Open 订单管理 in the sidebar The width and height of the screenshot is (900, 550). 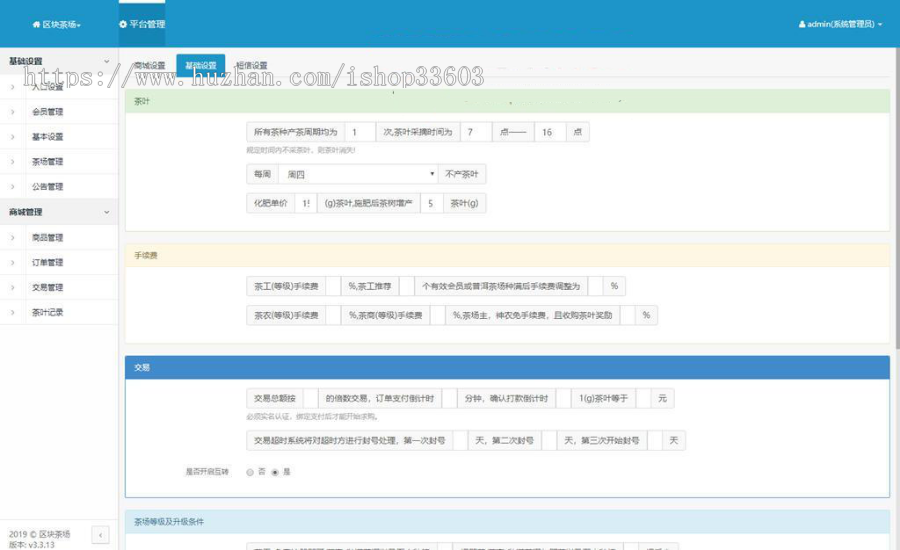[x=47, y=262]
